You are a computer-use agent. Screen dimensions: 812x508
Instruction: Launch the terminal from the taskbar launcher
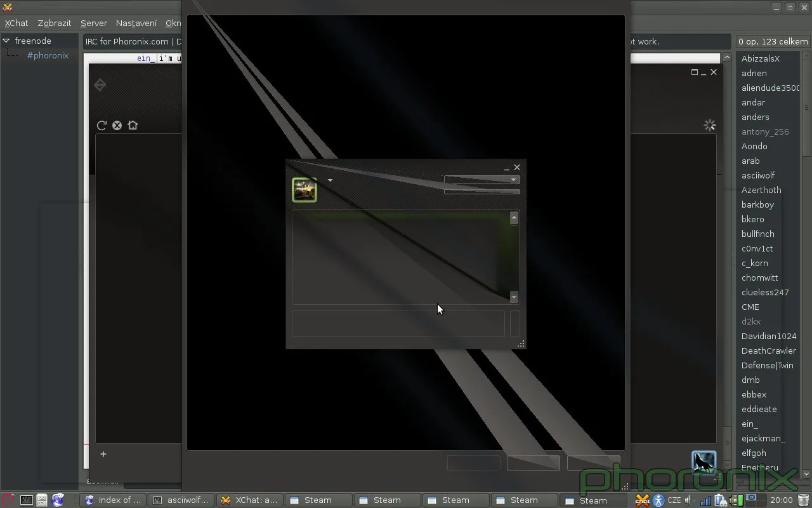pos(26,500)
